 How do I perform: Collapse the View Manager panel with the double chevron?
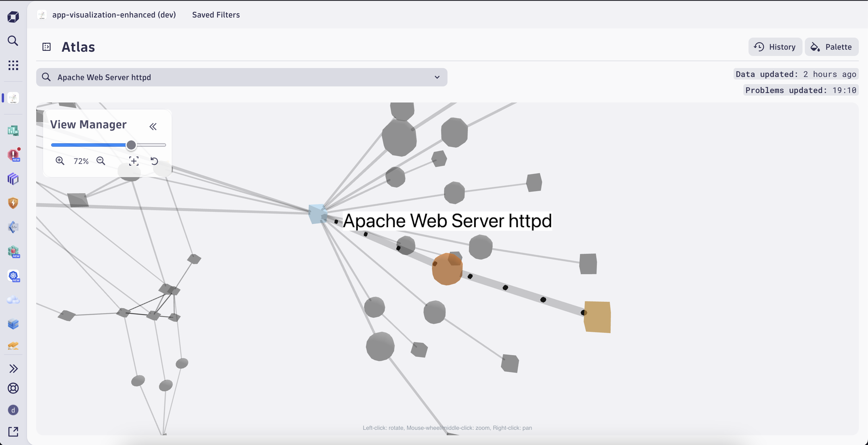point(153,127)
